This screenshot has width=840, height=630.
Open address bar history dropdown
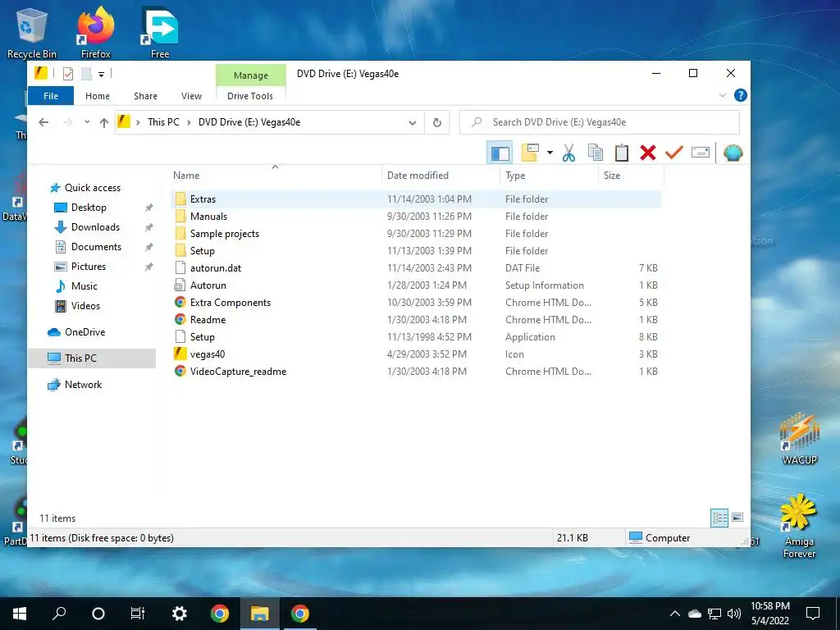(x=412, y=123)
